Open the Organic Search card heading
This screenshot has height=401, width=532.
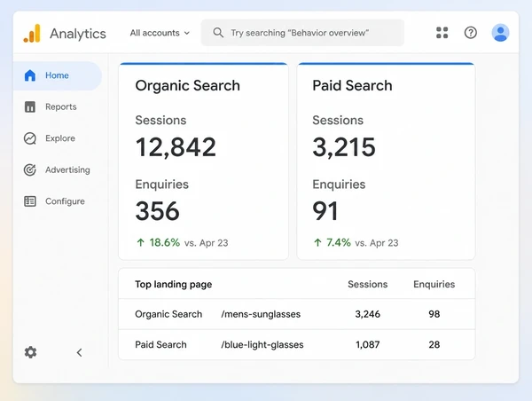tap(188, 85)
